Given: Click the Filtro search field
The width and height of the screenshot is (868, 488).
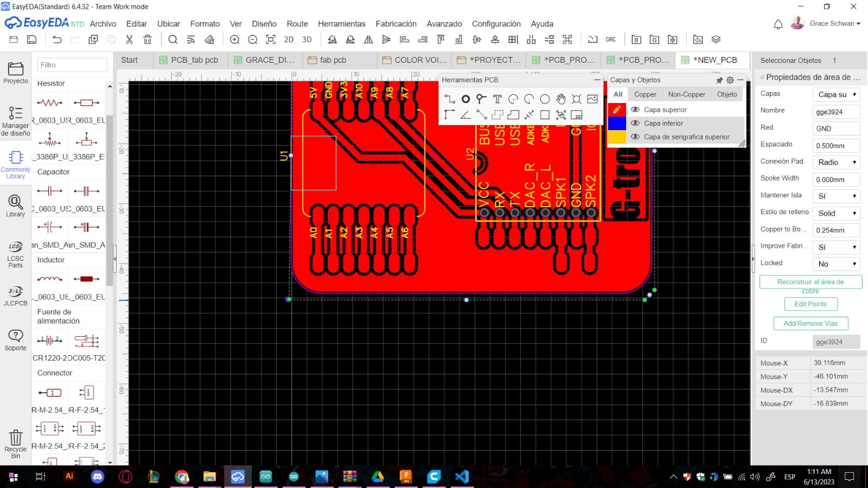Looking at the screenshot, I should [72, 65].
